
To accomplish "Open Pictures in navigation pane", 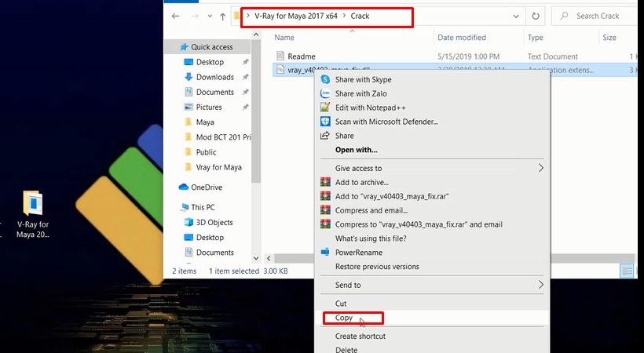I will click(x=209, y=107).
